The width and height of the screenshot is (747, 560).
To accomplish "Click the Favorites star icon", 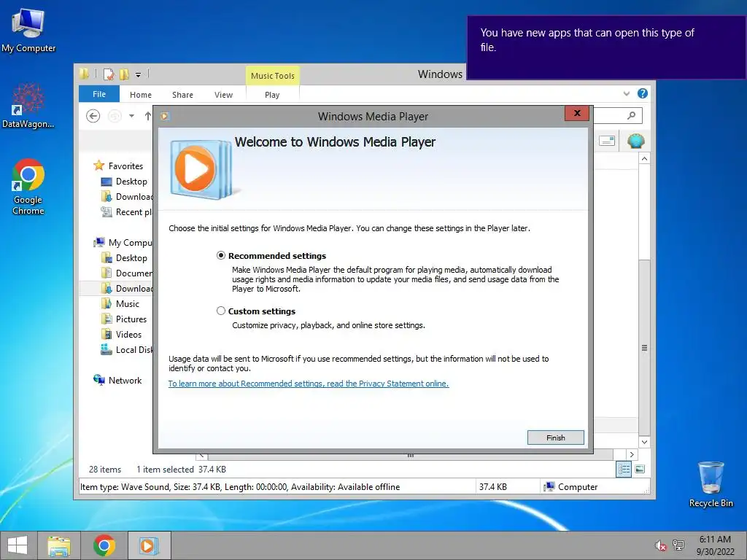I will (98, 166).
